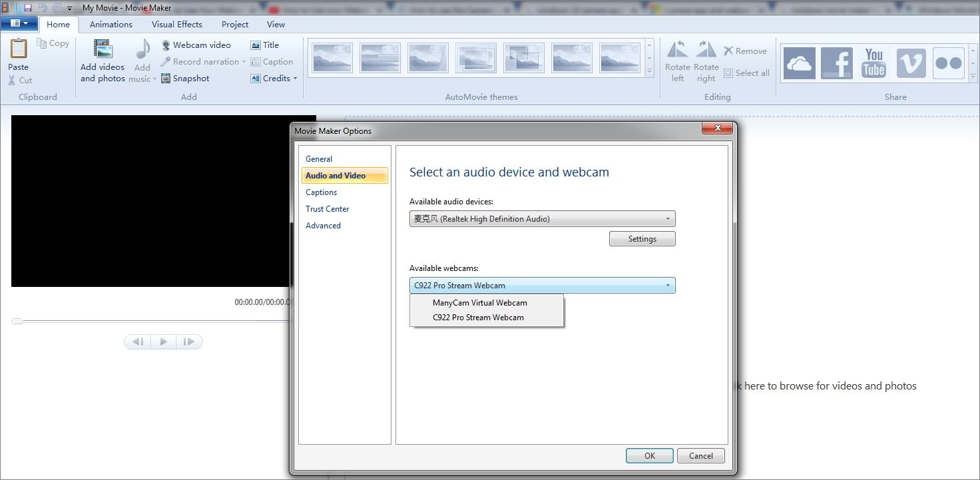980x480 pixels.
Task: Publish the movie to YouTube
Action: (874, 63)
